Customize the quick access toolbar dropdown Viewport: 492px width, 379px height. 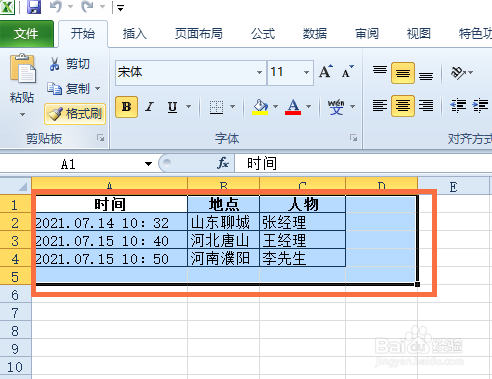point(120,8)
